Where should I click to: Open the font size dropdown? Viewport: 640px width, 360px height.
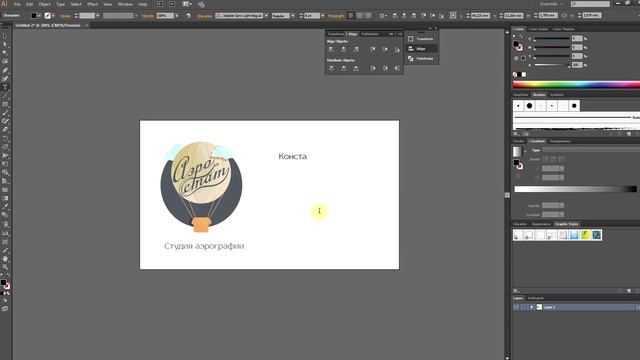[322, 16]
